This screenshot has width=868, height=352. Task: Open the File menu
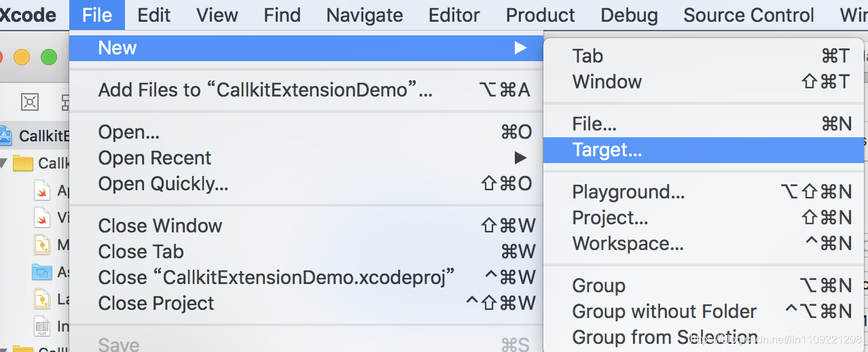[x=97, y=15]
